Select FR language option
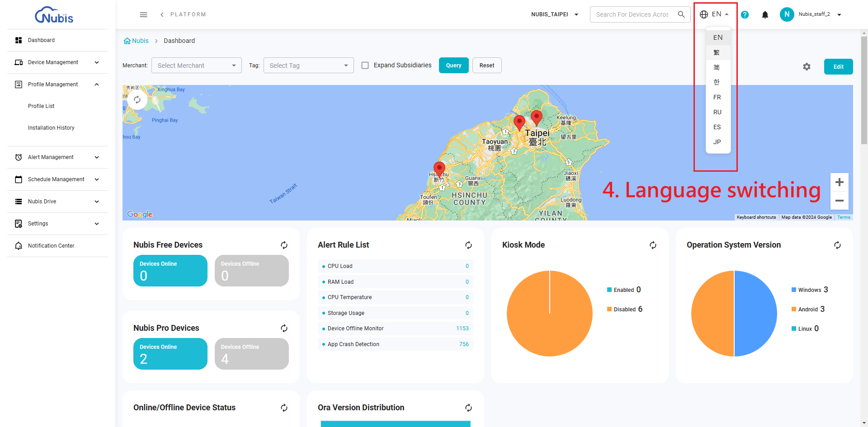 click(x=718, y=97)
